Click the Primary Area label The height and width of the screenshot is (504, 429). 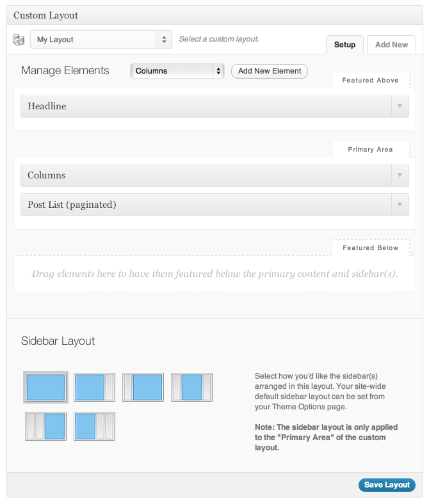tap(370, 150)
